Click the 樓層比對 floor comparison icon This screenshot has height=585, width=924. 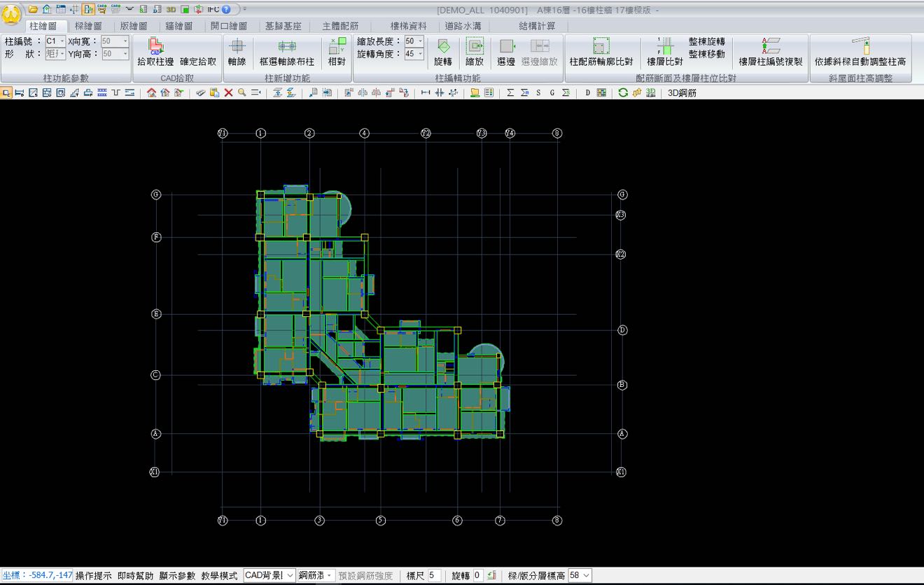click(664, 47)
